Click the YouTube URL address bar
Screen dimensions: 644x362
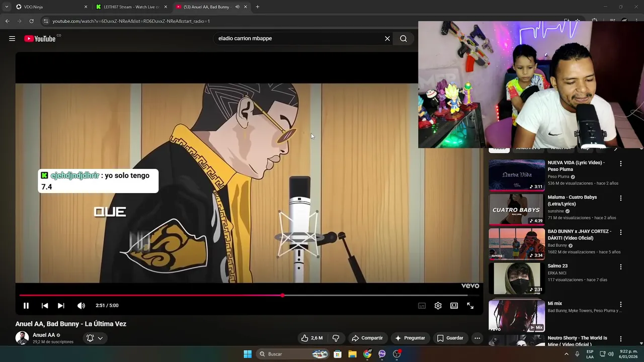[131, 21]
